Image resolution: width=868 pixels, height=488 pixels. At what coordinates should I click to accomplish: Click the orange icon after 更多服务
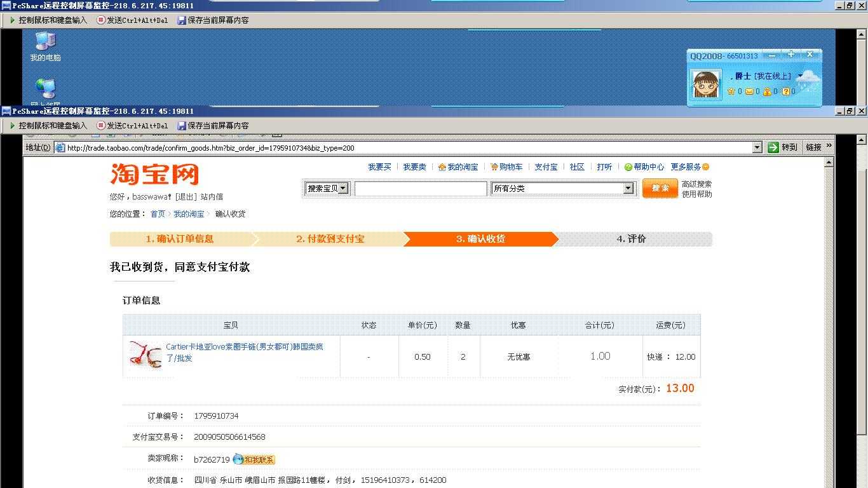point(705,167)
